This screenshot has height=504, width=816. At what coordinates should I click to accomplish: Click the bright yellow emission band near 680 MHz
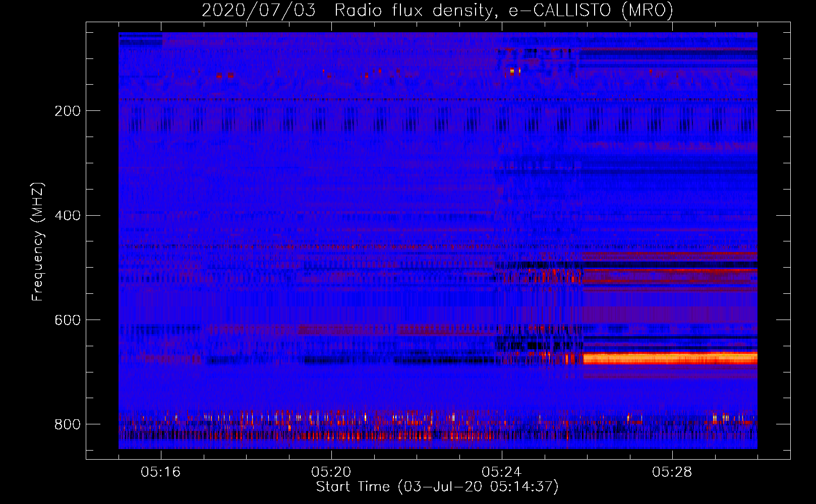pos(670,358)
